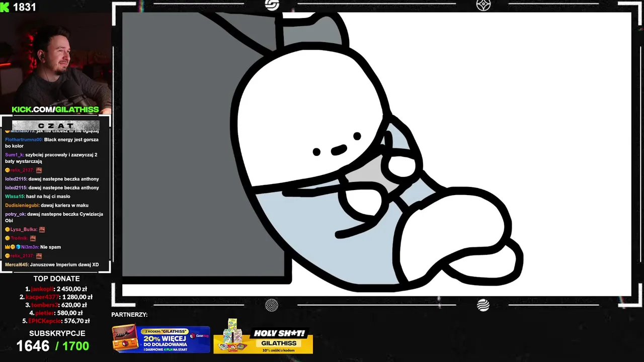Click the CZAT chat header
The height and width of the screenshot is (362, 644).
pos(56,125)
